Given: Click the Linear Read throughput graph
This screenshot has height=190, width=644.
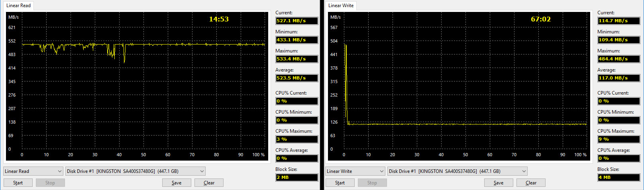Looking at the screenshot, I should click(x=137, y=86).
